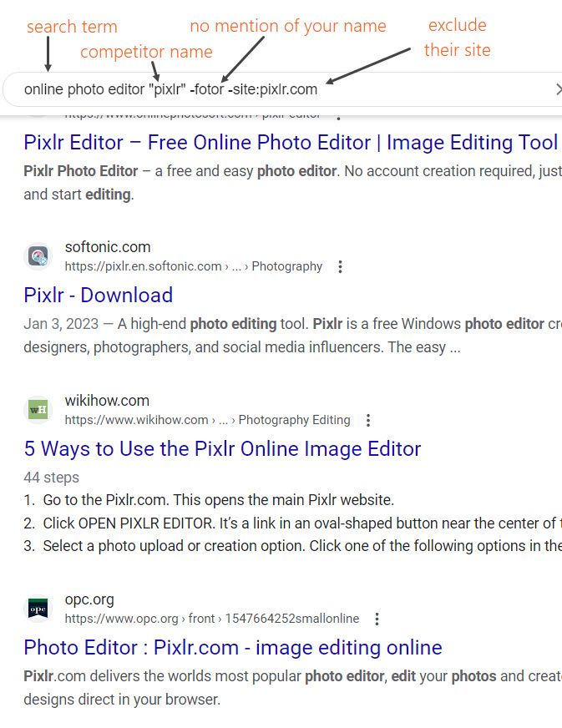The width and height of the screenshot is (562, 728).
Task: Open 'Photo Editor : Pixlr.com - image editing online'
Action: click(x=233, y=648)
